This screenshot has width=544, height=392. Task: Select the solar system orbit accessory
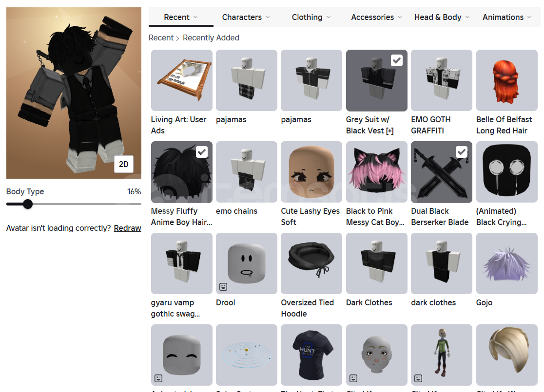tap(246, 355)
